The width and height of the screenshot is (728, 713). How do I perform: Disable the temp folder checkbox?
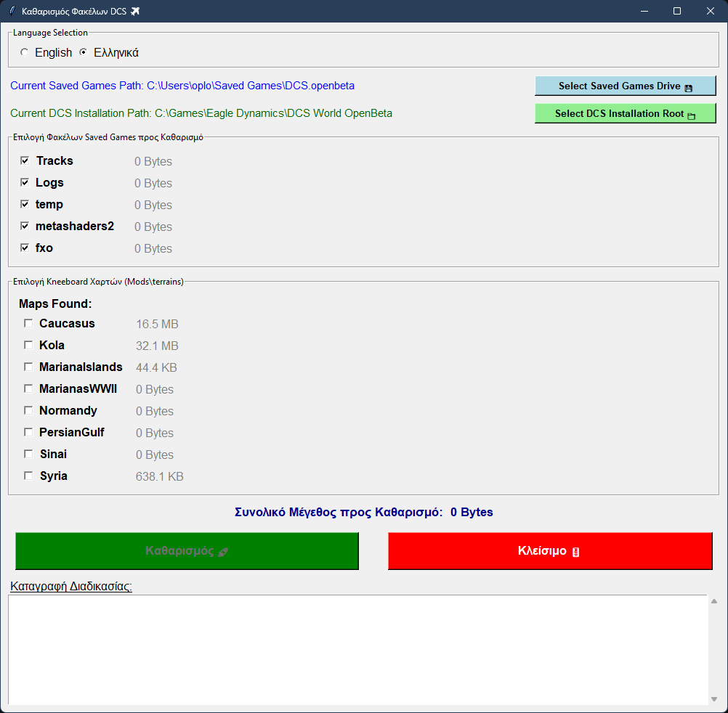pos(25,204)
